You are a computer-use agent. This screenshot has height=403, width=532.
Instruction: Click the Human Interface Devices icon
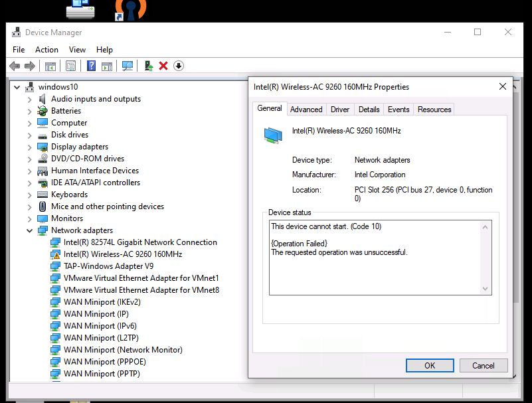pyautogui.click(x=43, y=171)
